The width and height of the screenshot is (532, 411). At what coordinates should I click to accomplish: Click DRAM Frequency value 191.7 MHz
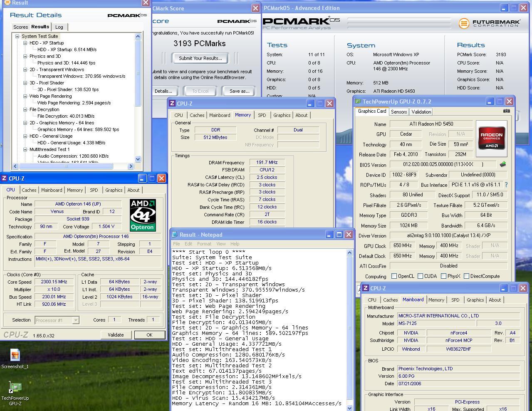(x=267, y=163)
